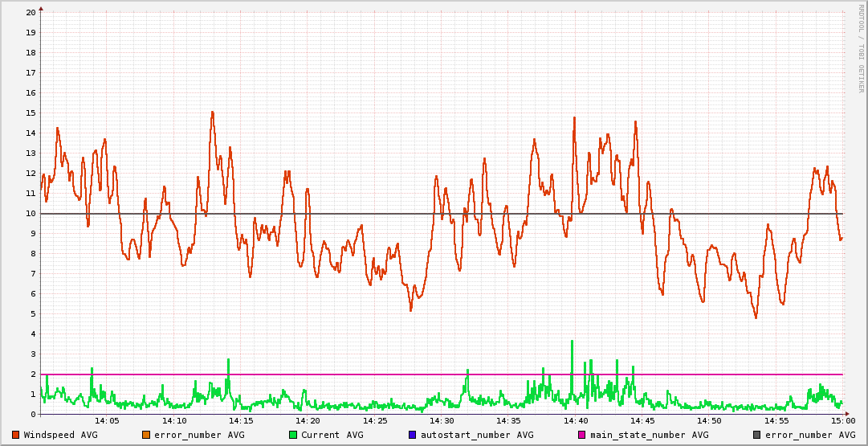868x446 pixels.
Task: Click the Y-axis value 20 label
Action: click(x=31, y=13)
